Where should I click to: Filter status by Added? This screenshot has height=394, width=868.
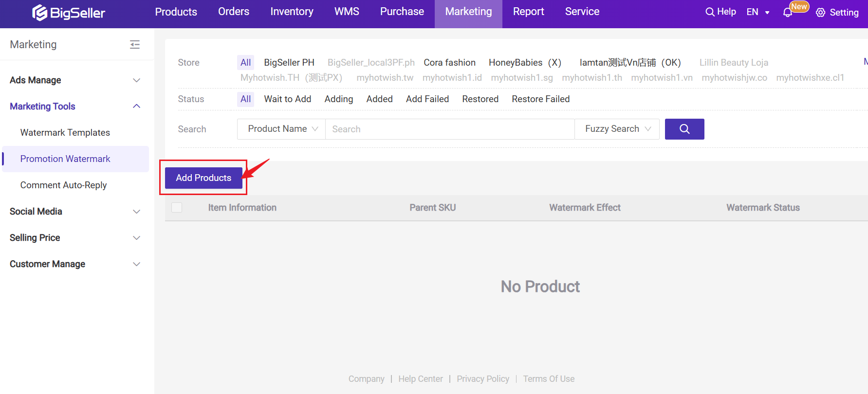379,99
